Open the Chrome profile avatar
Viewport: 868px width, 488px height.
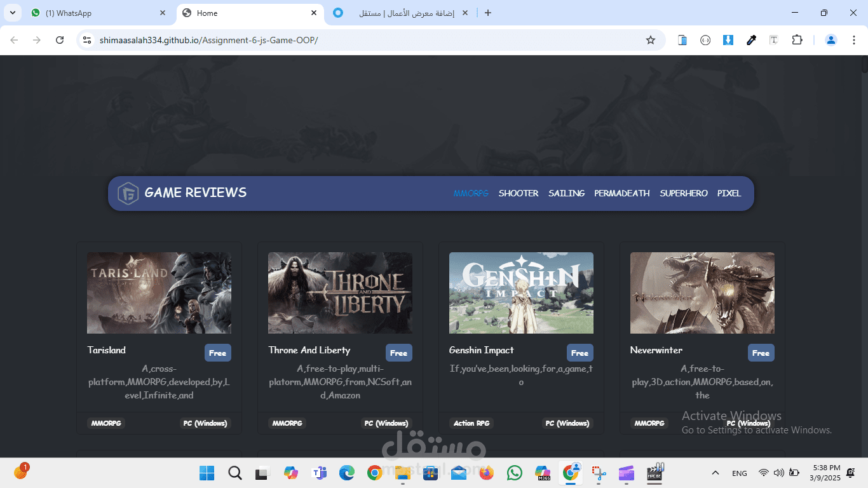coord(831,40)
